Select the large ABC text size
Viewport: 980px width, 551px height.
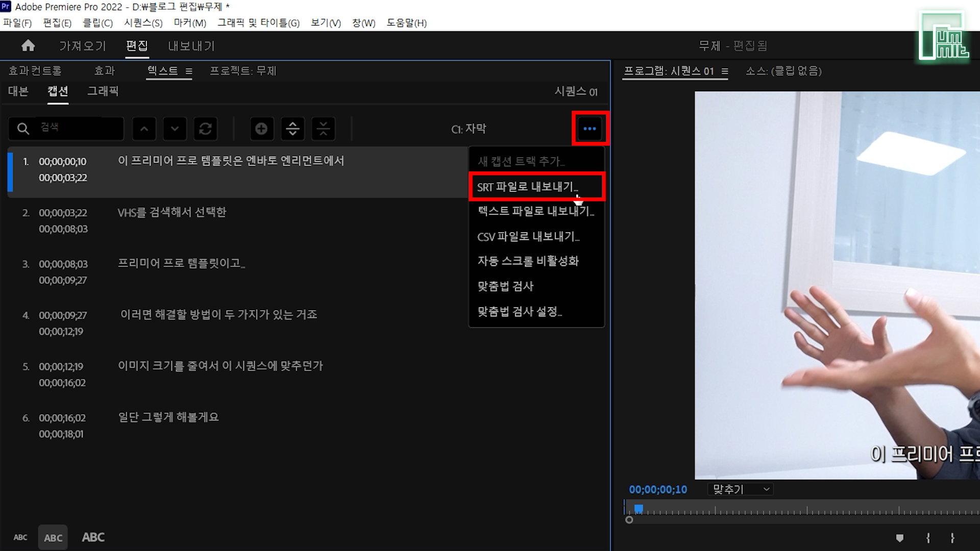(x=93, y=537)
